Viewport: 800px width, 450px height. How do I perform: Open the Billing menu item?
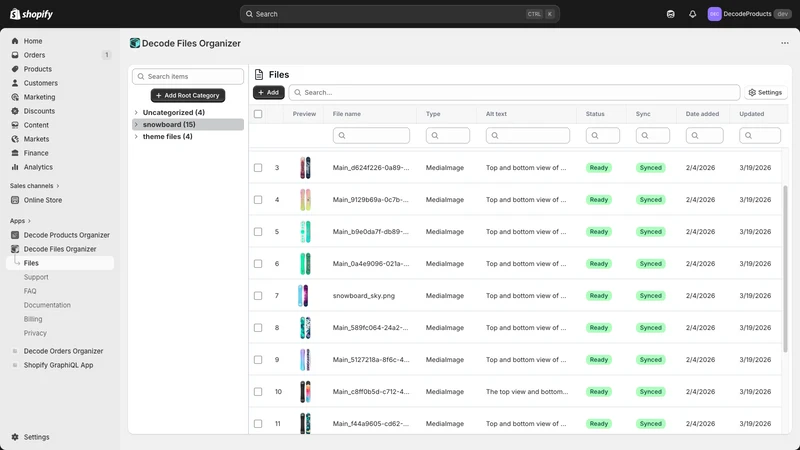click(x=33, y=319)
